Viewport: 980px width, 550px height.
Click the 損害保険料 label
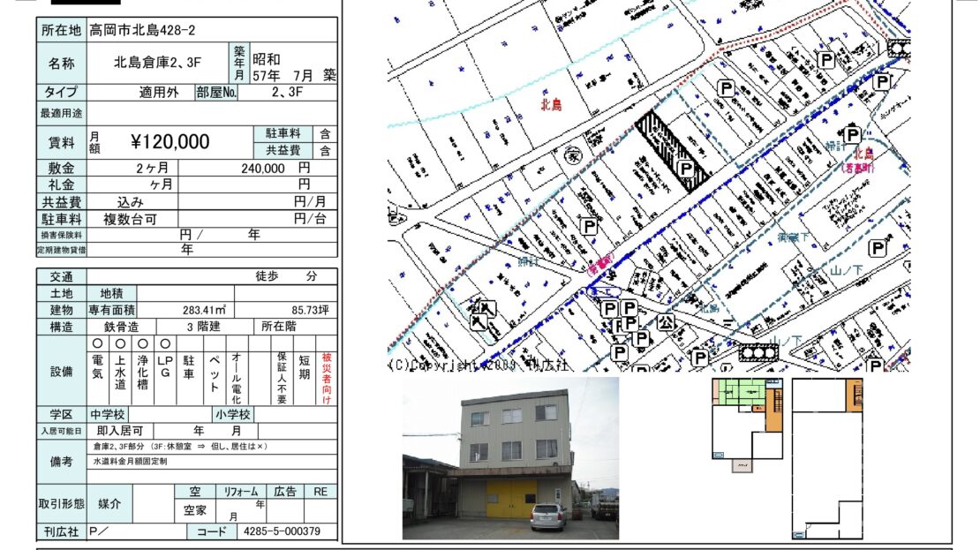[61, 236]
